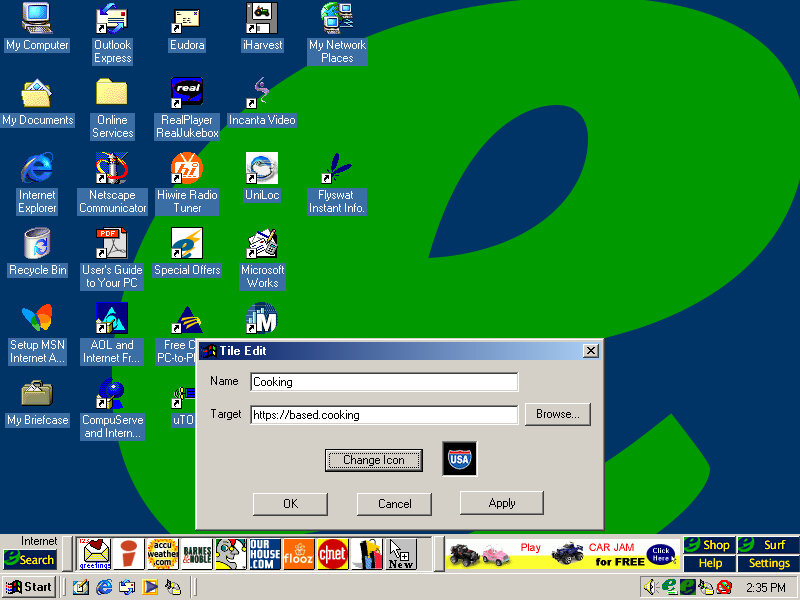Click the Our House.com tile
This screenshot has width=800, height=600.
[265, 554]
